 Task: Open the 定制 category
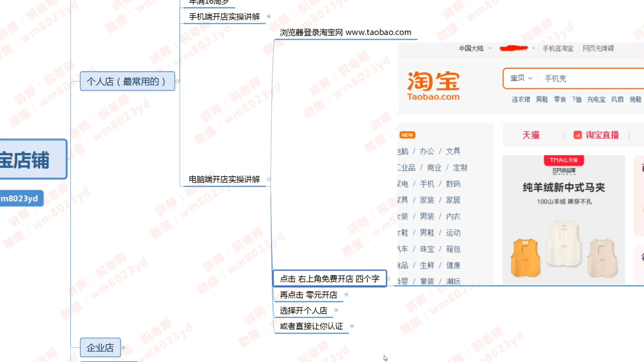(x=460, y=168)
